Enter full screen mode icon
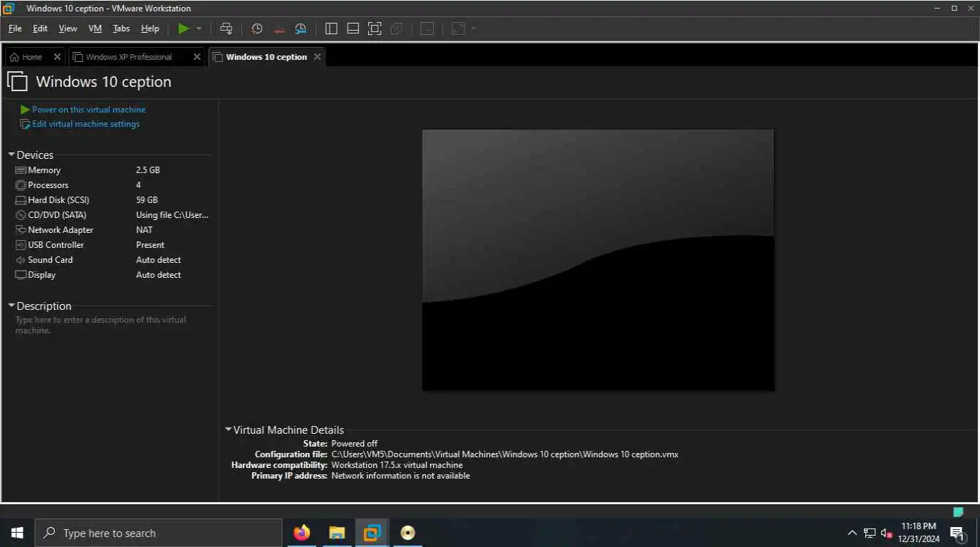 [375, 28]
